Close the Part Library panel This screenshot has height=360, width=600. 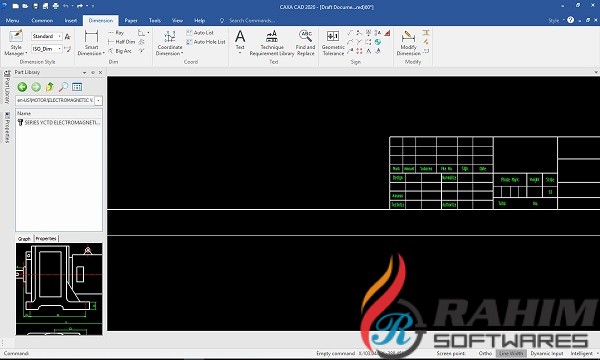[100, 72]
